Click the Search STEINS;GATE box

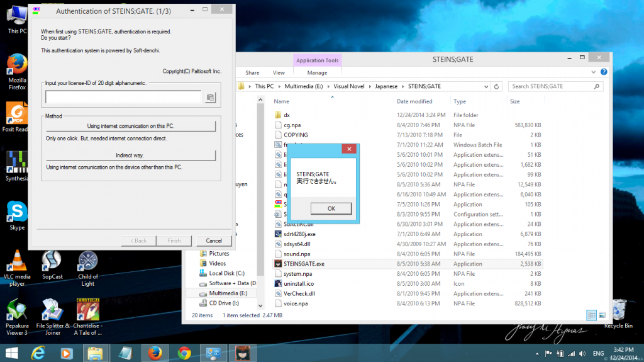556,86
